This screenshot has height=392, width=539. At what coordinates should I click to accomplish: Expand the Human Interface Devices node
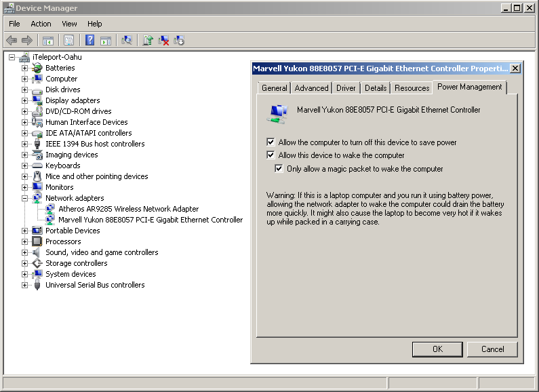[x=24, y=122]
